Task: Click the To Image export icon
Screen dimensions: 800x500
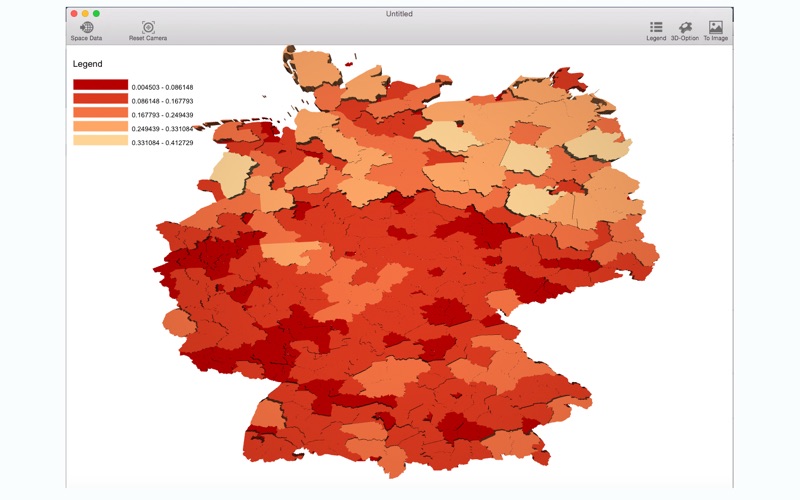Action: [716, 27]
